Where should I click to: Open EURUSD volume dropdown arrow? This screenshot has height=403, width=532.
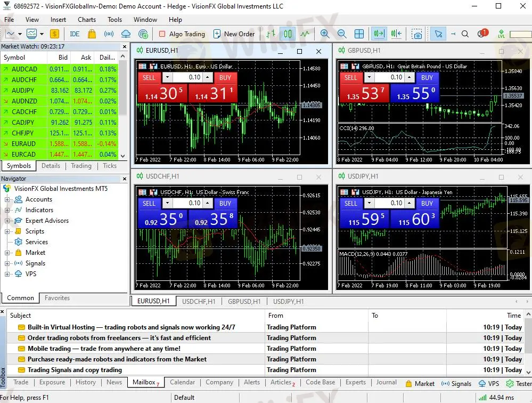167,77
